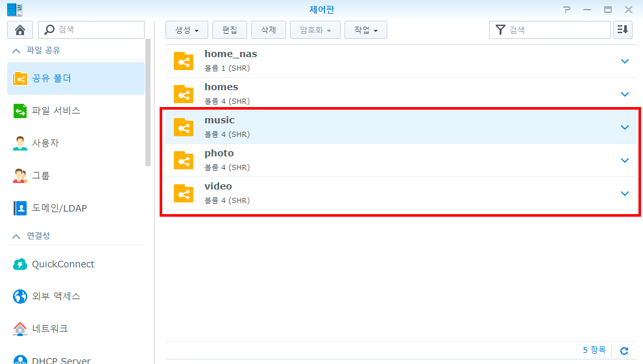This screenshot has width=643, height=364.
Task: Select the homes folder name
Action: (221, 87)
